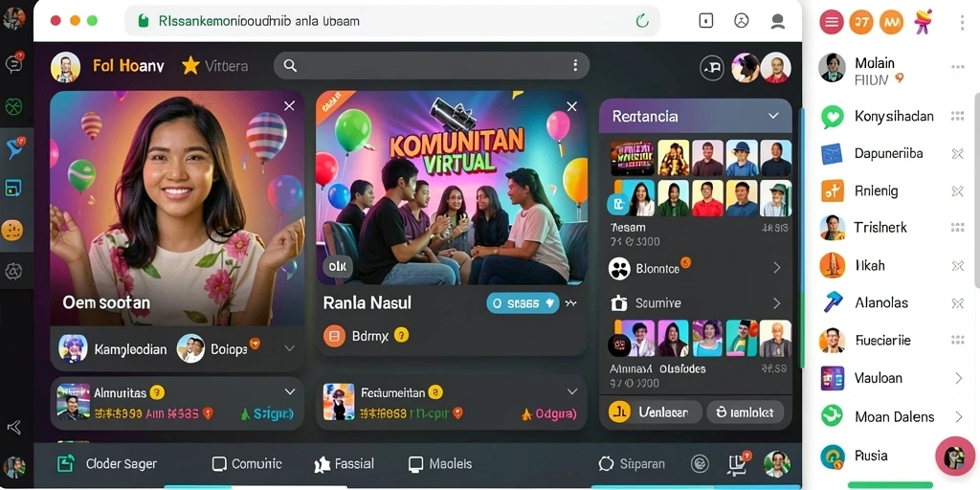The image size is (980, 490).
Task: Open the browser vertical three-dot menu
Action: (x=962, y=22)
